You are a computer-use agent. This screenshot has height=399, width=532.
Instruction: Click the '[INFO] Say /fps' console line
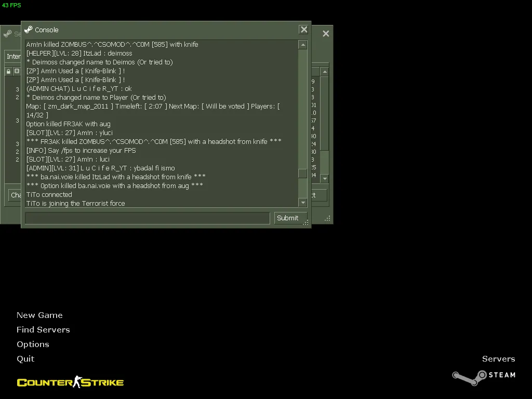(81, 150)
